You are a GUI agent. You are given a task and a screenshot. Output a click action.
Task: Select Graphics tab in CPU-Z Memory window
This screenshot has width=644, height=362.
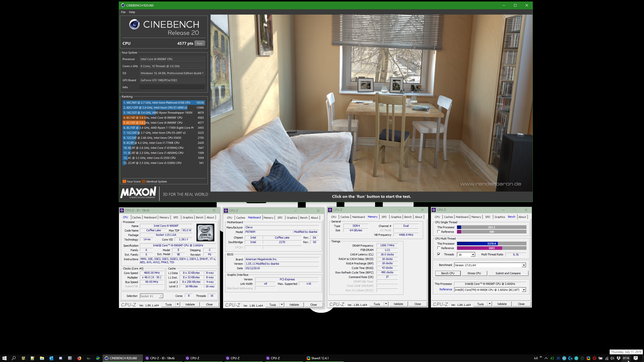click(x=396, y=217)
